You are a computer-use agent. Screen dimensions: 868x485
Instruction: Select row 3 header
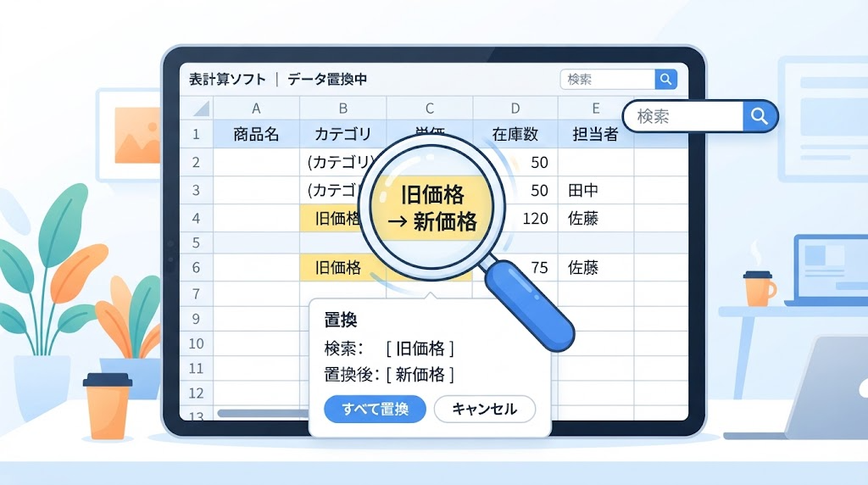pos(196,191)
